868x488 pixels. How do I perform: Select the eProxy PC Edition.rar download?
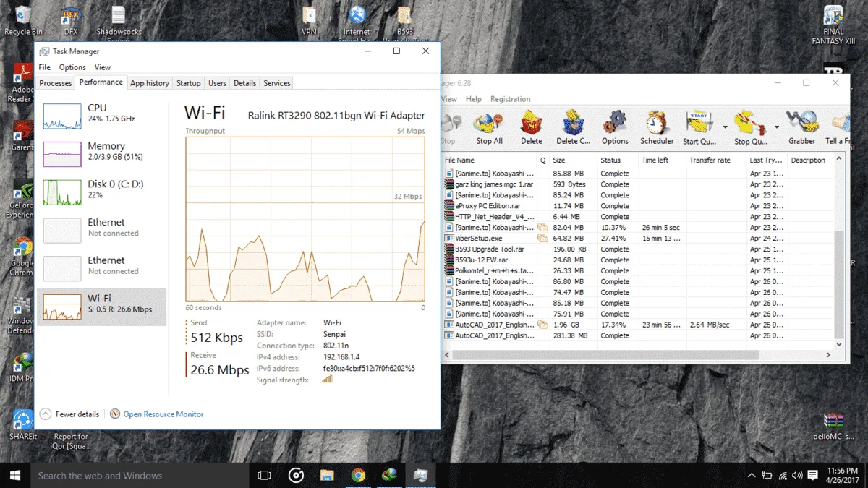tap(637, 205)
